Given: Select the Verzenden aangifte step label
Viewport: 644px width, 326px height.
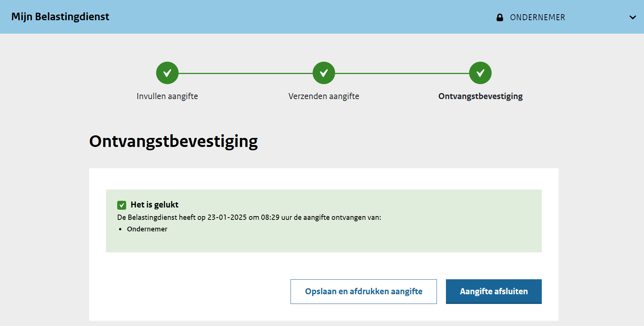Looking at the screenshot, I should [x=324, y=96].
